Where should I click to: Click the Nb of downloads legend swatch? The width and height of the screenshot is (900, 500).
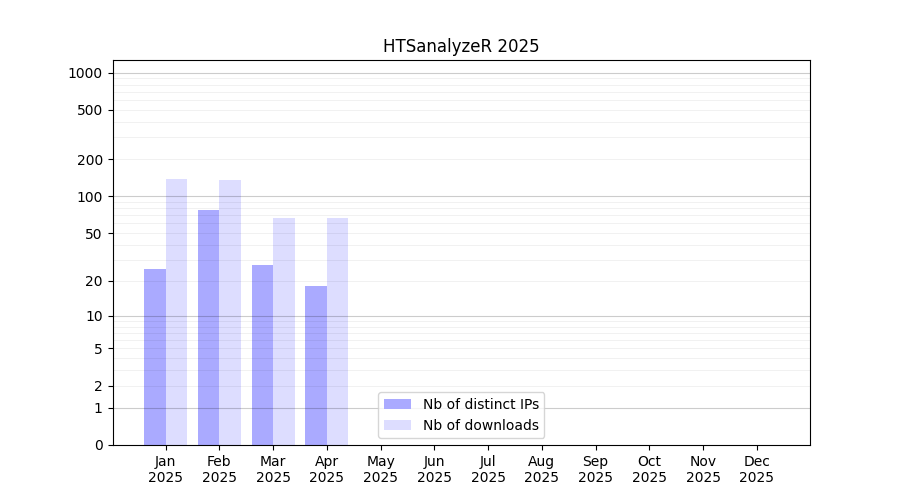397,425
